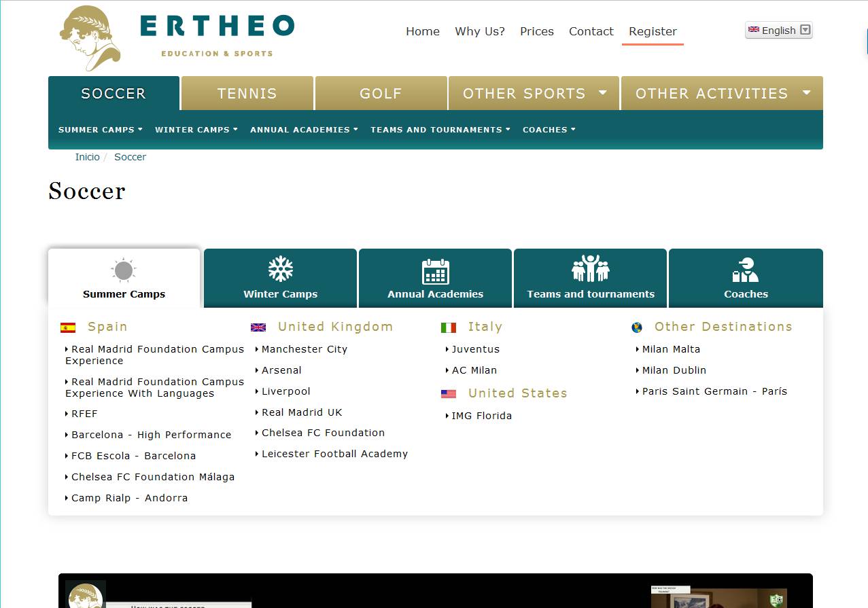Open the Prices page

[537, 31]
